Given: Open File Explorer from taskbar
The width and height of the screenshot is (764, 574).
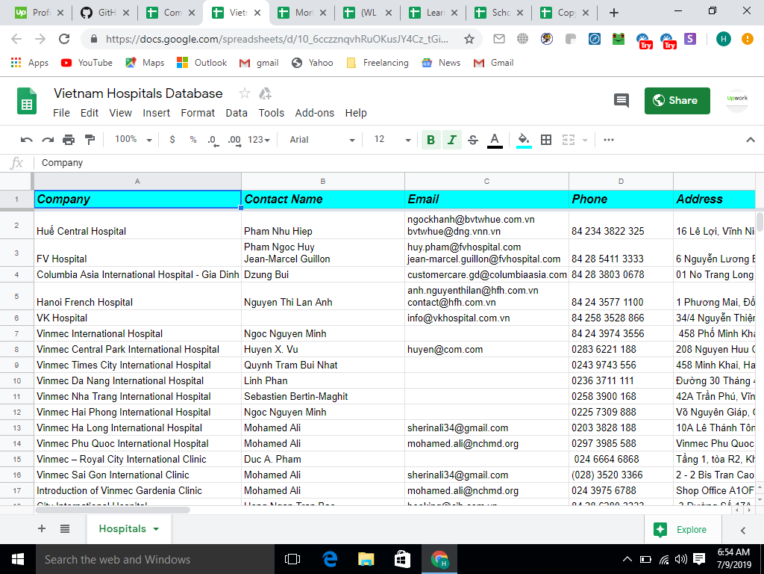Looking at the screenshot, I should (x=365, y=559).
